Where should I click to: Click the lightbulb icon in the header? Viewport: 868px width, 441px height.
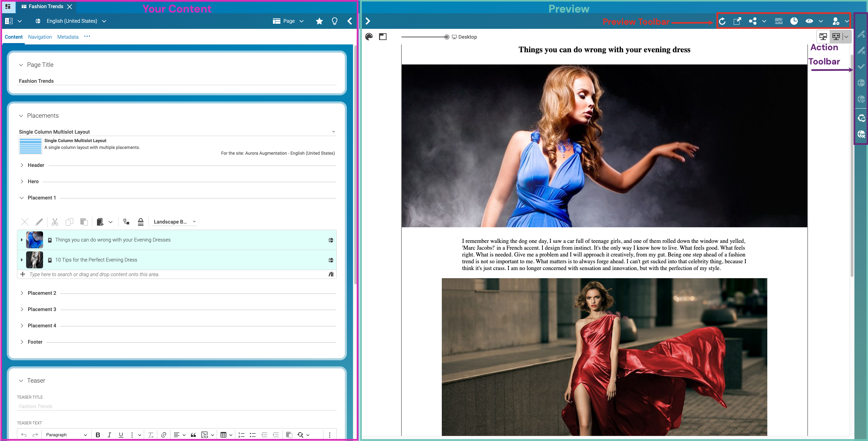335,21
